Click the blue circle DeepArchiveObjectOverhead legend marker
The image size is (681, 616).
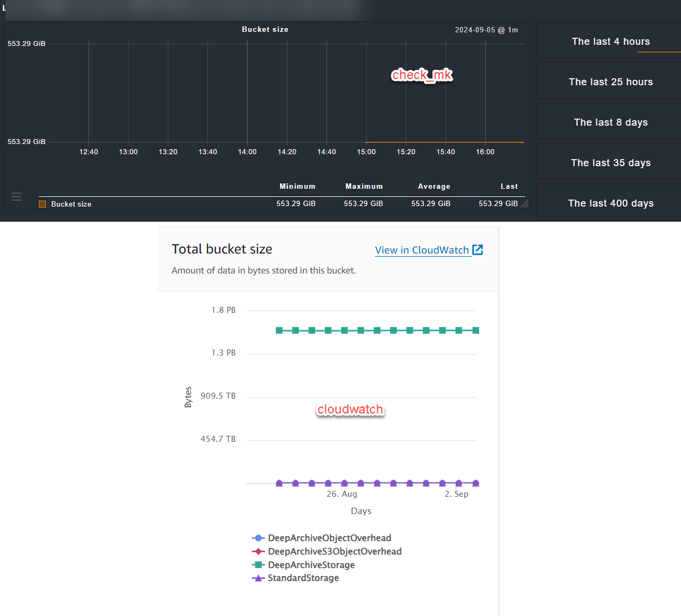(x=258, y=538)
